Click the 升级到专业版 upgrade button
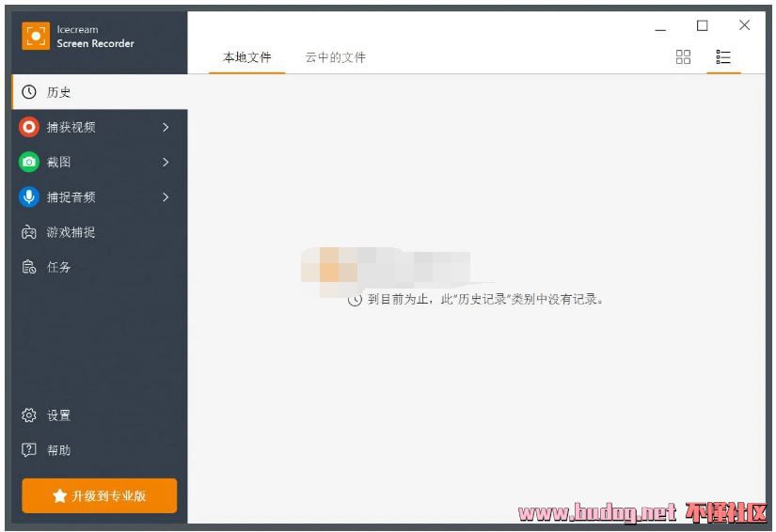776x532 pixels. 99,495
